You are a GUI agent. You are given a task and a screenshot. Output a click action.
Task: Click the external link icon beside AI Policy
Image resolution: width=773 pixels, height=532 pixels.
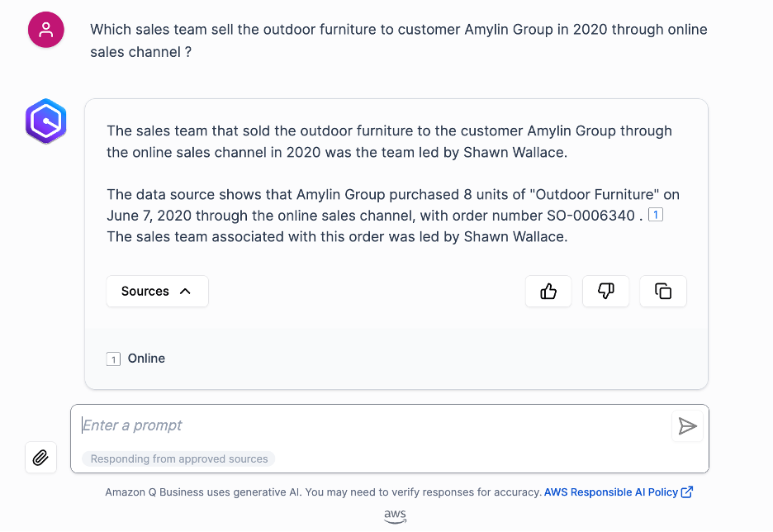click(687, 492)
